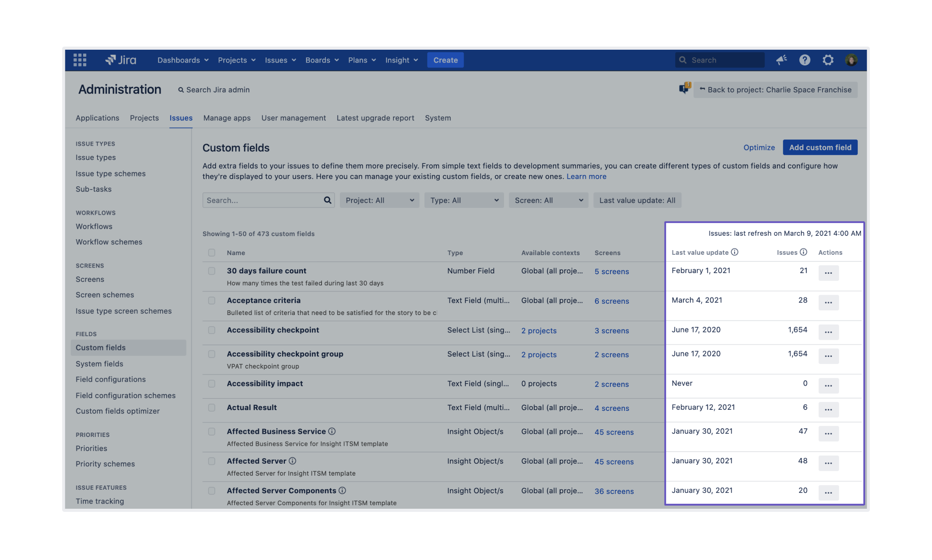Click the Jira logo
The image size is (932, 560).
(x=121, y=60)
